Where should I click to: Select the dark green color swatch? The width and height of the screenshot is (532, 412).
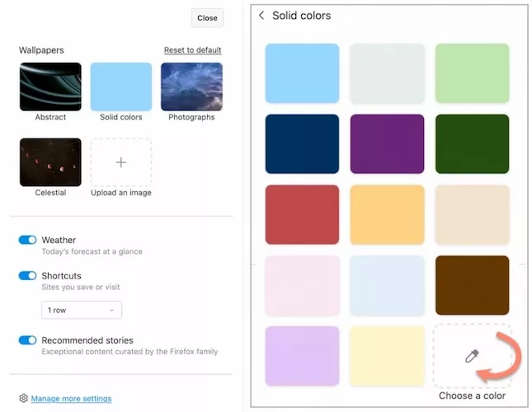[x=473, y=144]
